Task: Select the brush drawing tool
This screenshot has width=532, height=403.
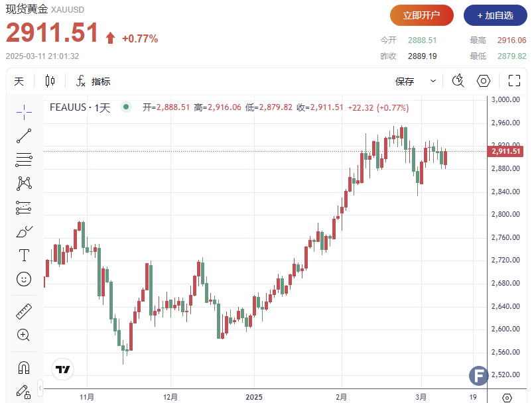Action: pos(24,232)
